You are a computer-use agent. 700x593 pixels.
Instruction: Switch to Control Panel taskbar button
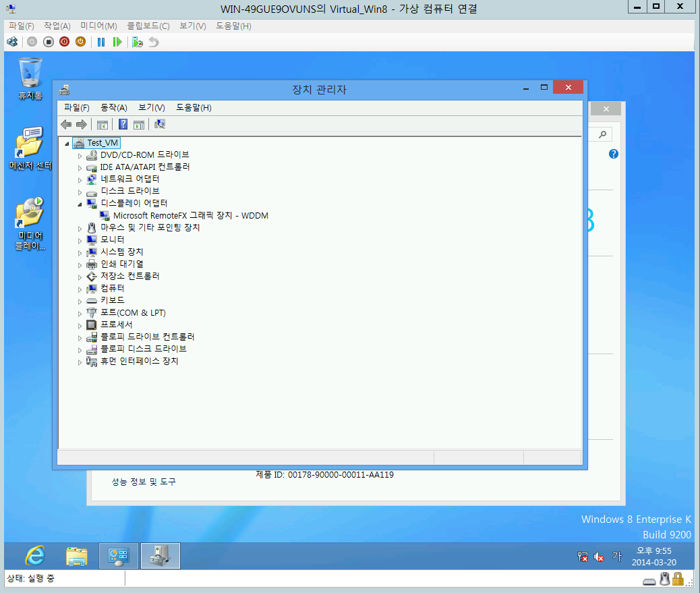[118, 556]
